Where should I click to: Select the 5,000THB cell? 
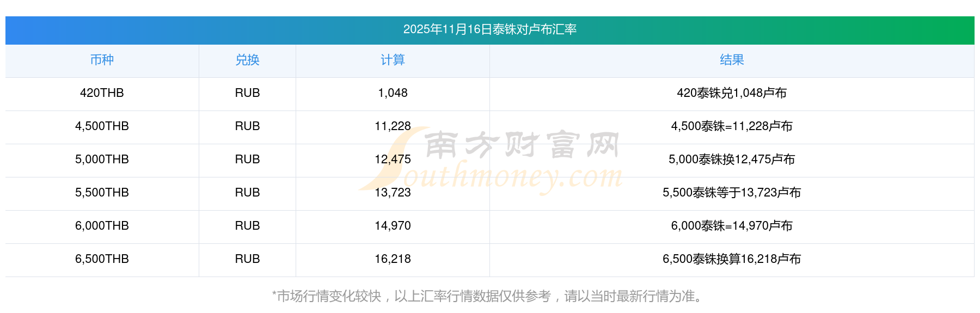click(x=102, y=159)
